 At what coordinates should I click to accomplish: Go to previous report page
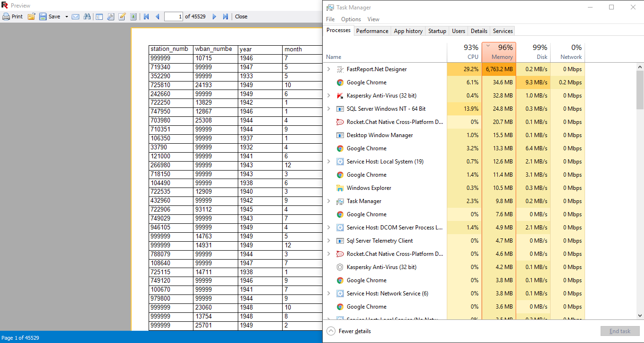pyautogui.click(x=158, y=16)
